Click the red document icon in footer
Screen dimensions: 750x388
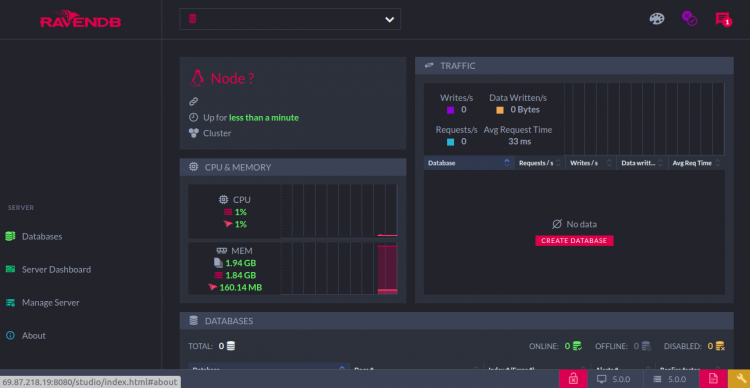[713, 379]
